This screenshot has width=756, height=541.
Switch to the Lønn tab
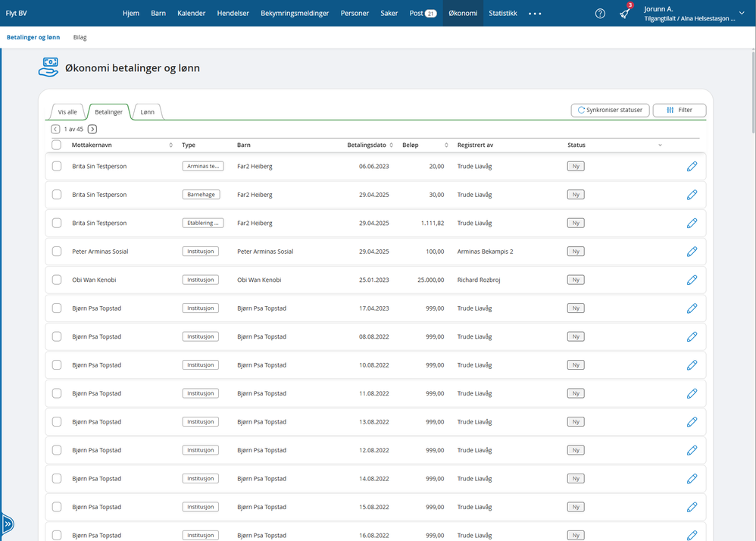pyautogui.click(x=148, y=112)
